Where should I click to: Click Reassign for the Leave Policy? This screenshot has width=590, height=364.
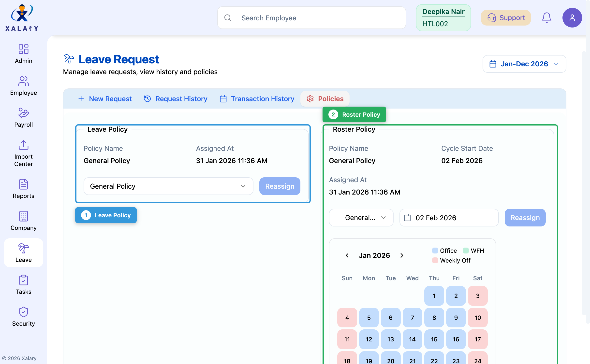pos(280,186)
